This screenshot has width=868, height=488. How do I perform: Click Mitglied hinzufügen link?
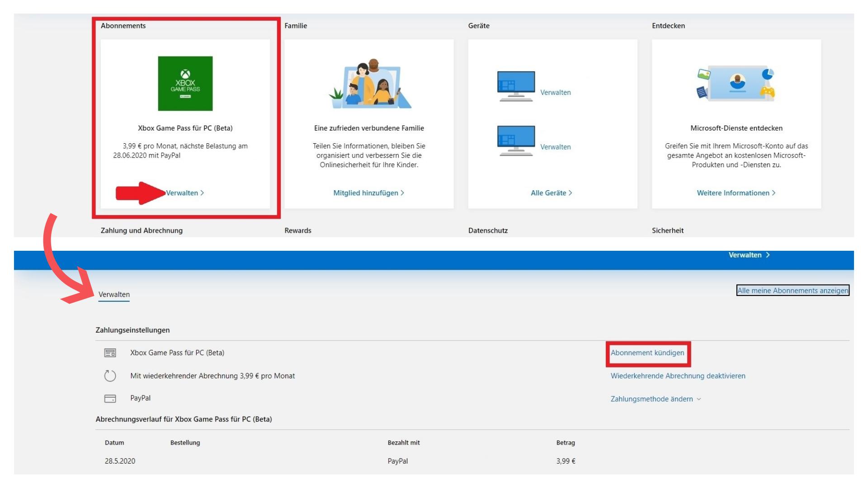(x=369, y=193)
